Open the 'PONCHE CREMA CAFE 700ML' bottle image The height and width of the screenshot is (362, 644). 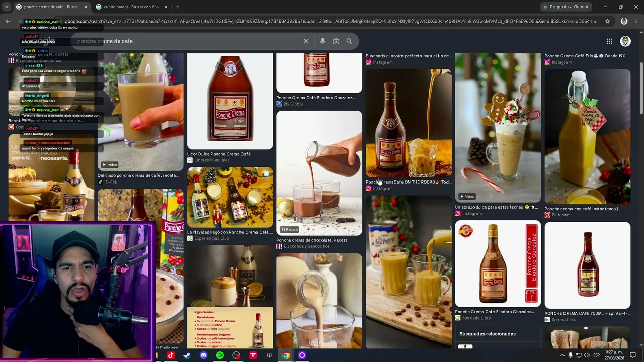click(x=587, y=265)
